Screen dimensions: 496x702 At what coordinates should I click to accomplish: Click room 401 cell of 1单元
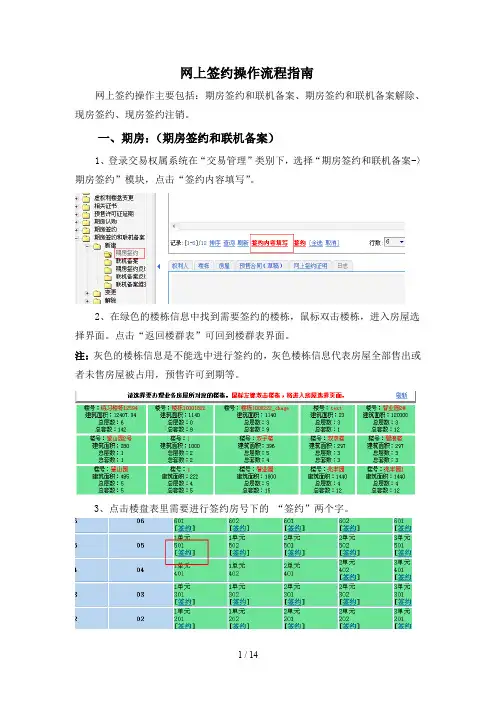pyautogui.click(x=200, y=570)
